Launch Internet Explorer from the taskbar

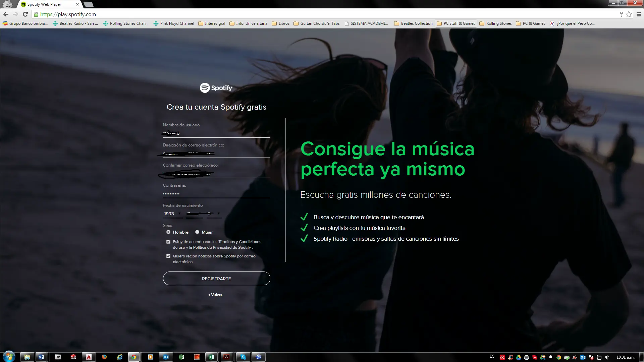(120, 357)
